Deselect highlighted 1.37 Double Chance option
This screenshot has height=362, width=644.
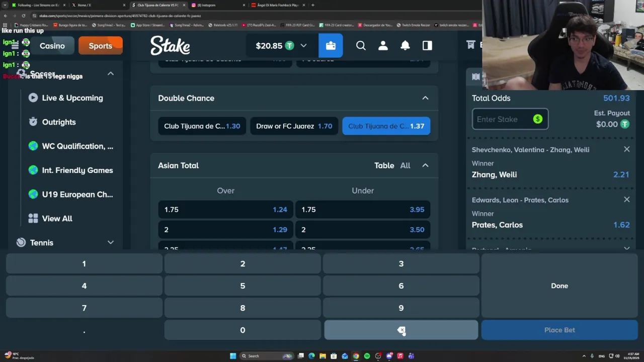(386, 126)
